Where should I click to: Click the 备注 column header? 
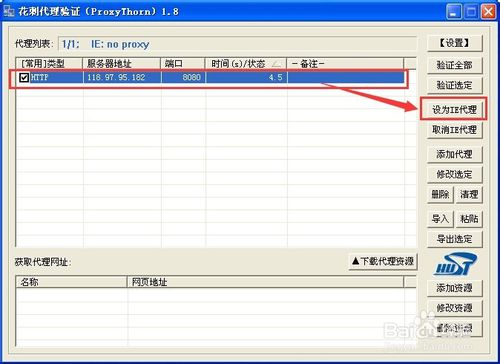tap(345, 64)
